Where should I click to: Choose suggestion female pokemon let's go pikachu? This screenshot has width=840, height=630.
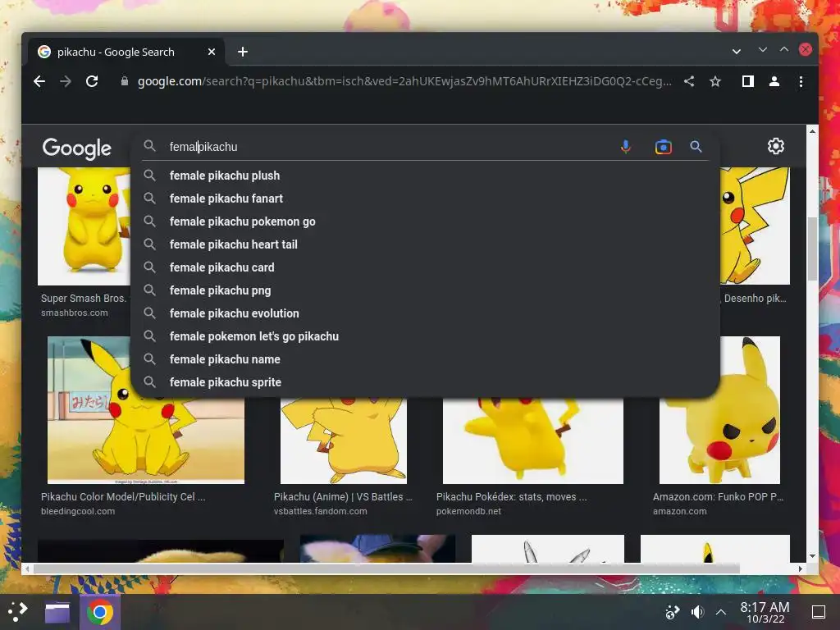click(425, 336)
